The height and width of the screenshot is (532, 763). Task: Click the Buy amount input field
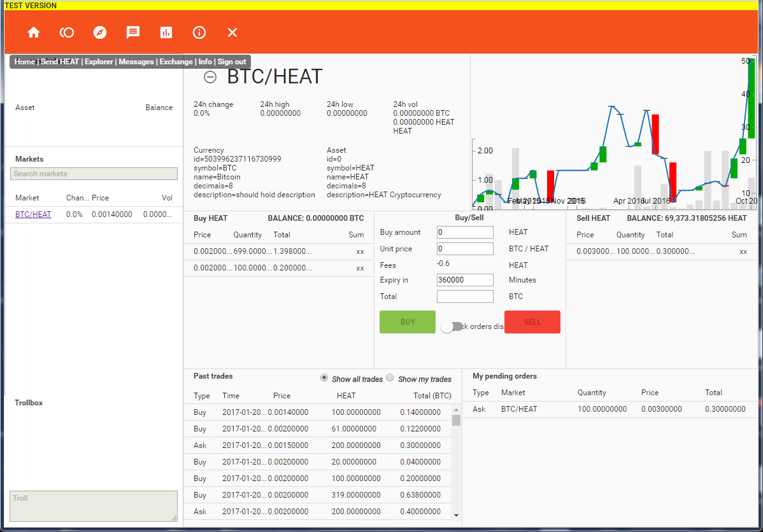pos(465,232)
